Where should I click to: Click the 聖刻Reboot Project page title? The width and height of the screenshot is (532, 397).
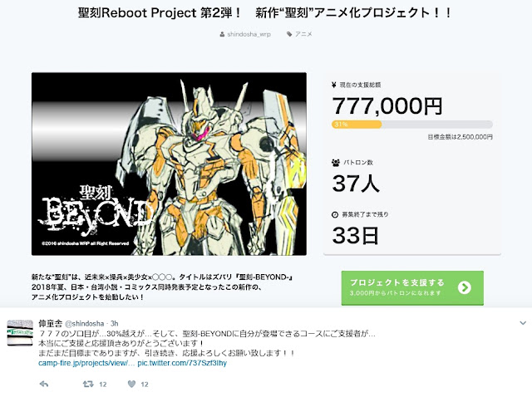(x=264, y=13)
